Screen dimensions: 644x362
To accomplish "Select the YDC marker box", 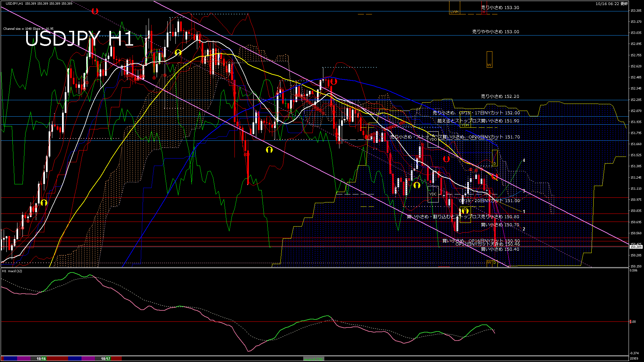I will pos(433,194).
